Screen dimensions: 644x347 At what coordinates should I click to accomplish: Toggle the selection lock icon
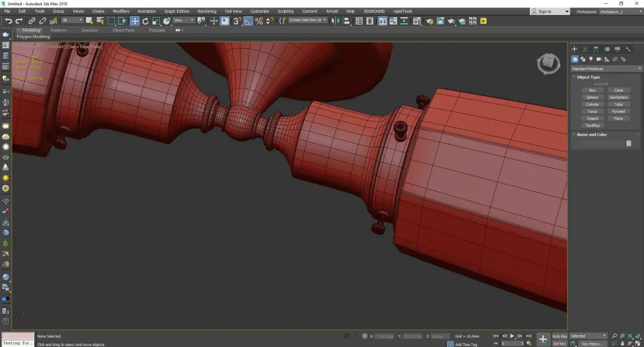[355, 336]
